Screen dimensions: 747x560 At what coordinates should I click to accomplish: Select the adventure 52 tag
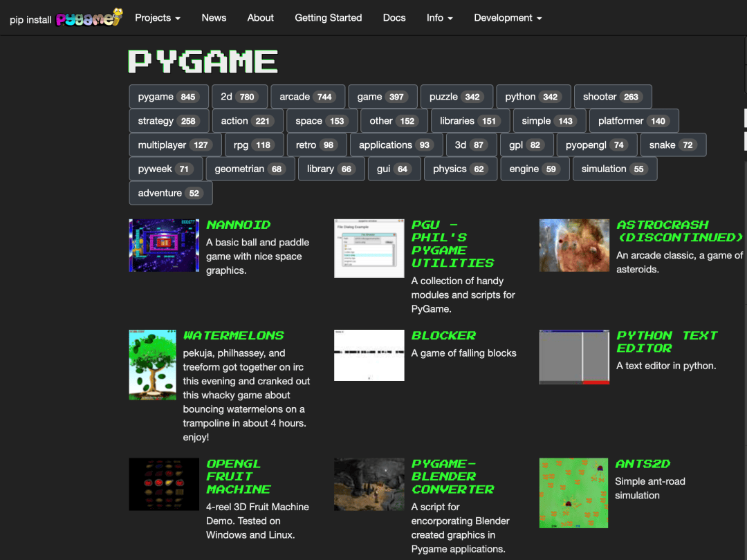[171, 193]
